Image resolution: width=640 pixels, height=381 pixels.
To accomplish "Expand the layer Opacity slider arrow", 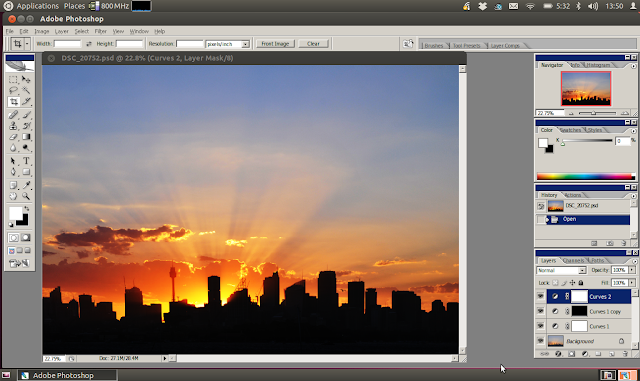I will point(632,270).
